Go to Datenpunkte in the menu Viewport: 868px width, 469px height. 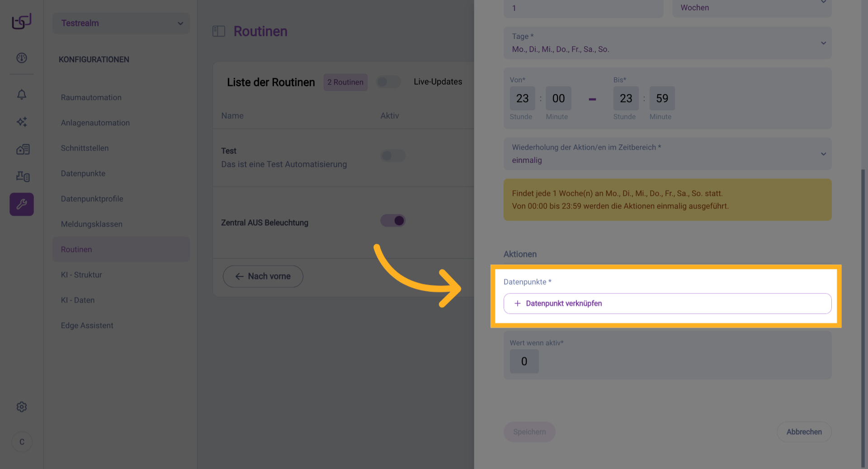coord(83,174)
